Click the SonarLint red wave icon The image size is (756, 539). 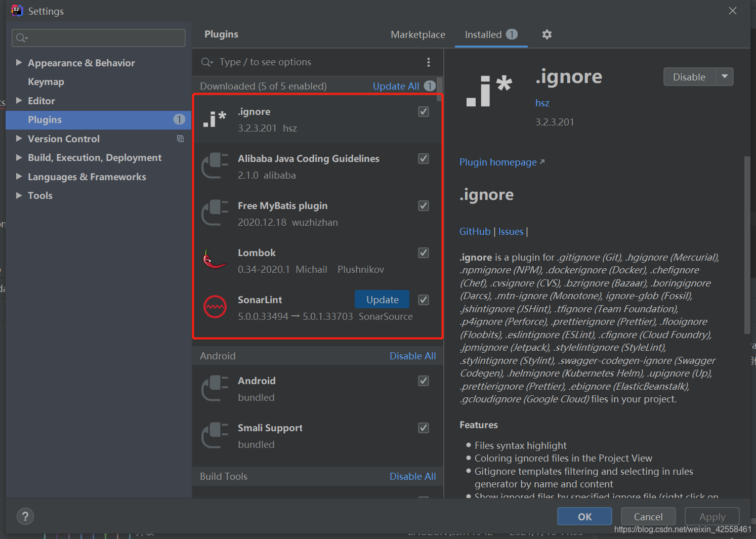[215, 307]
